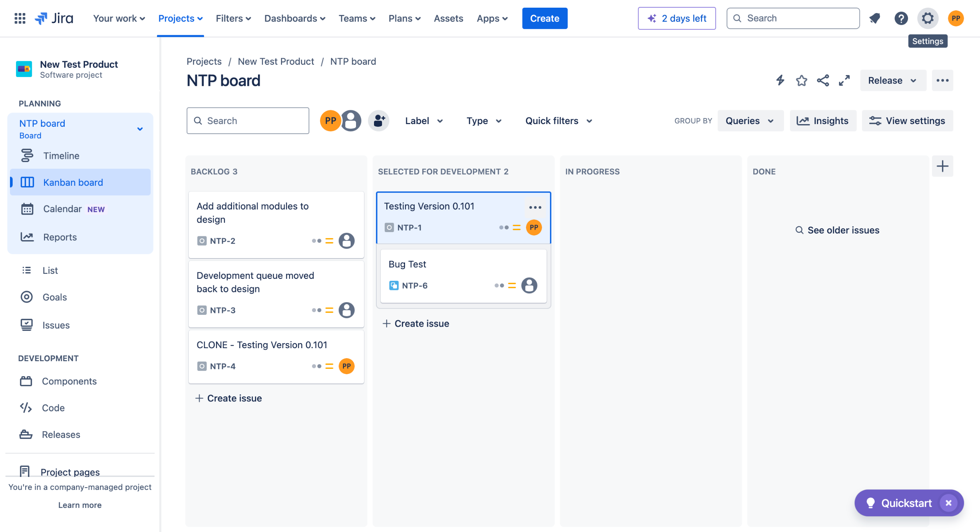
Task: Open the Insights panel
Action: tap(823, 121)
